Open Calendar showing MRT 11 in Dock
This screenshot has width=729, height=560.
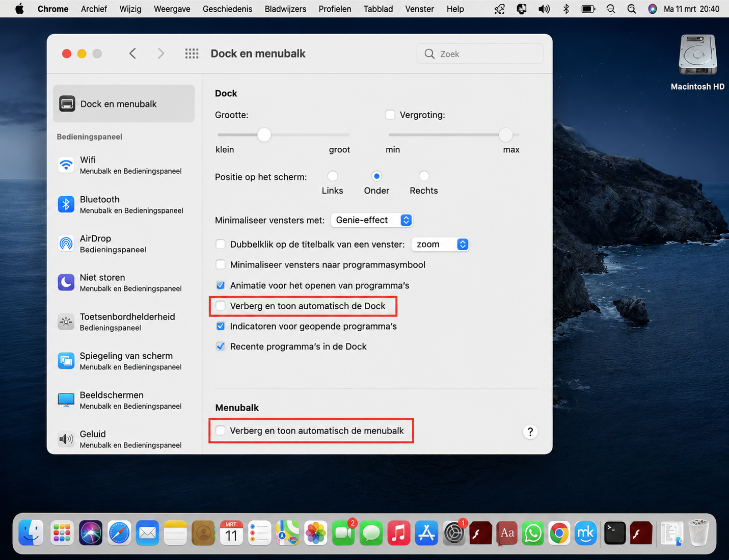point(231,533)
